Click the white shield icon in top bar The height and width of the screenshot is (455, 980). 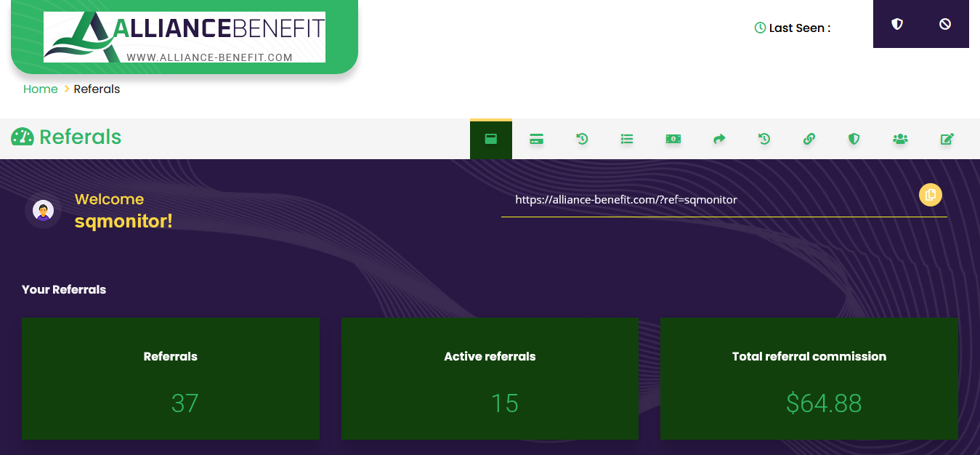click(x=897, y=24)
